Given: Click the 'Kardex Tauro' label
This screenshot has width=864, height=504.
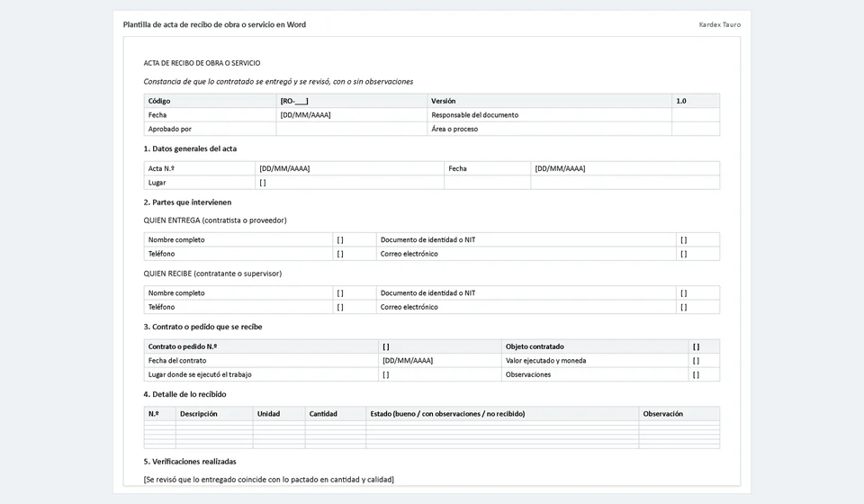Looking at the screenshot, I should pyautogui.click(x=720, y=25).
